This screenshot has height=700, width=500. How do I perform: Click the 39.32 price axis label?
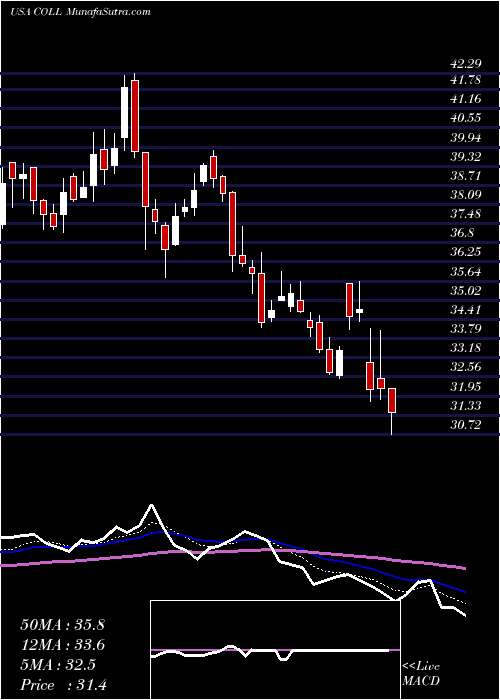pos(466,157)
